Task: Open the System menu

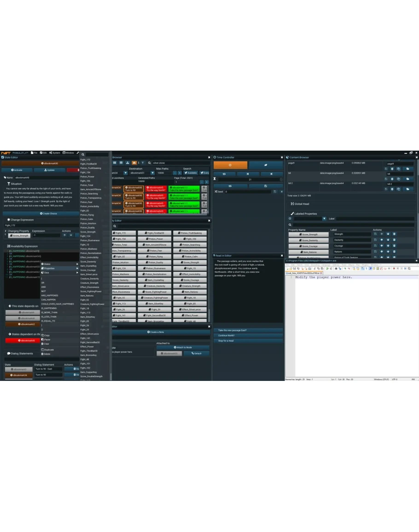Action: coord(55,152)
